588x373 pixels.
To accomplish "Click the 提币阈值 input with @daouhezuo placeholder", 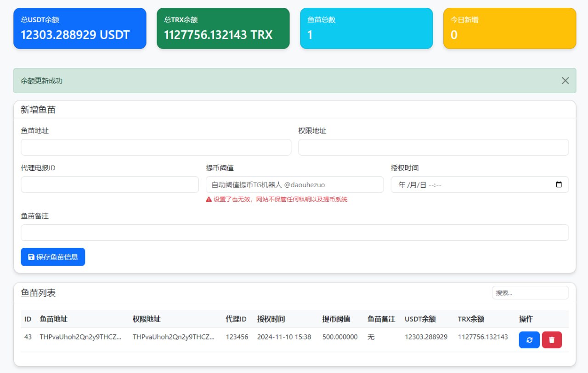I will (x=294, y=184).
